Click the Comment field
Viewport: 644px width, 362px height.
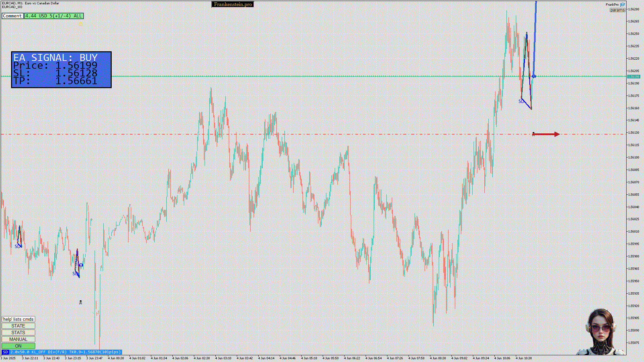[12, 16]
